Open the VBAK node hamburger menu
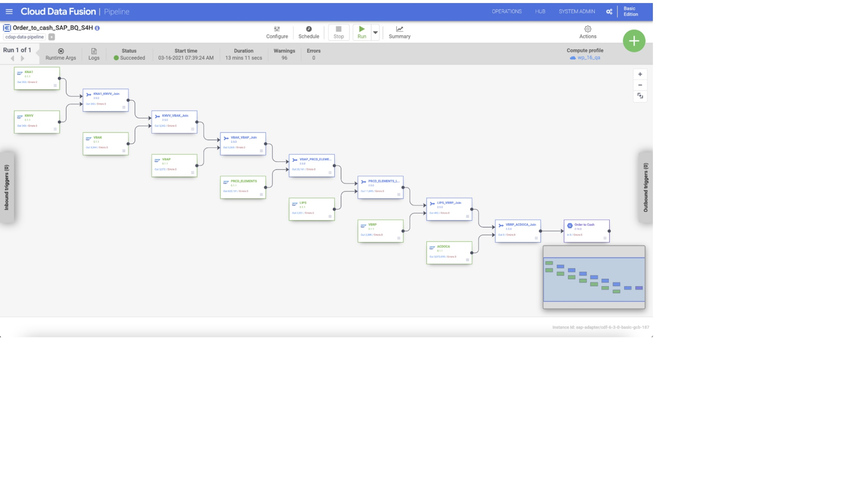 [124, 151]
